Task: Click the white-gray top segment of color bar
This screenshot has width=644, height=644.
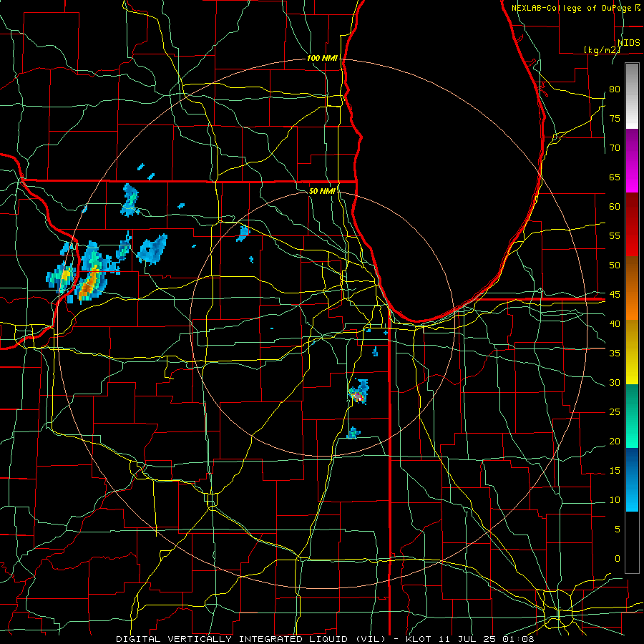Action: 632,96
